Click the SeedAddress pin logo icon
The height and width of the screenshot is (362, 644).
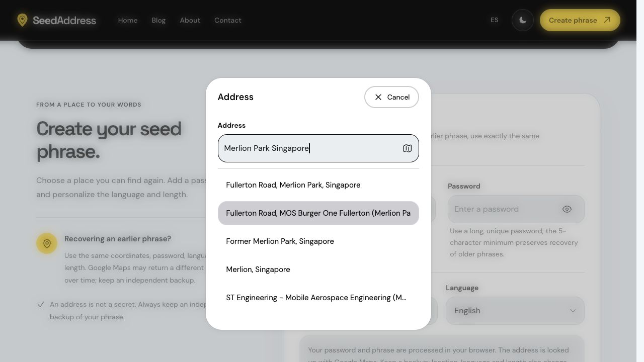click(x=22, y=20)
